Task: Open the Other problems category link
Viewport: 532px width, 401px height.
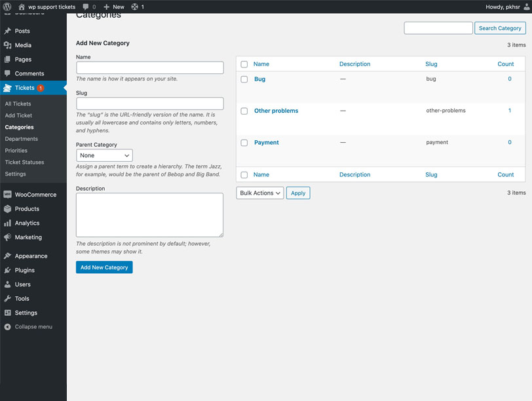Action: 276,111
